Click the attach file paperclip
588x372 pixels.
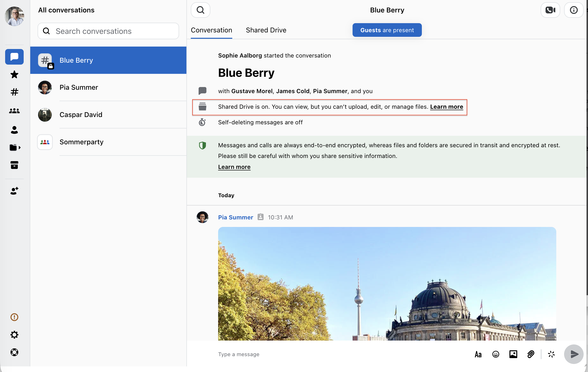tap(531, 354)
